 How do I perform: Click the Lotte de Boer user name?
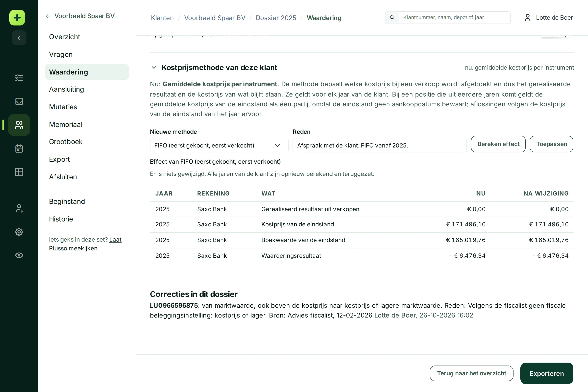point(554,17)
